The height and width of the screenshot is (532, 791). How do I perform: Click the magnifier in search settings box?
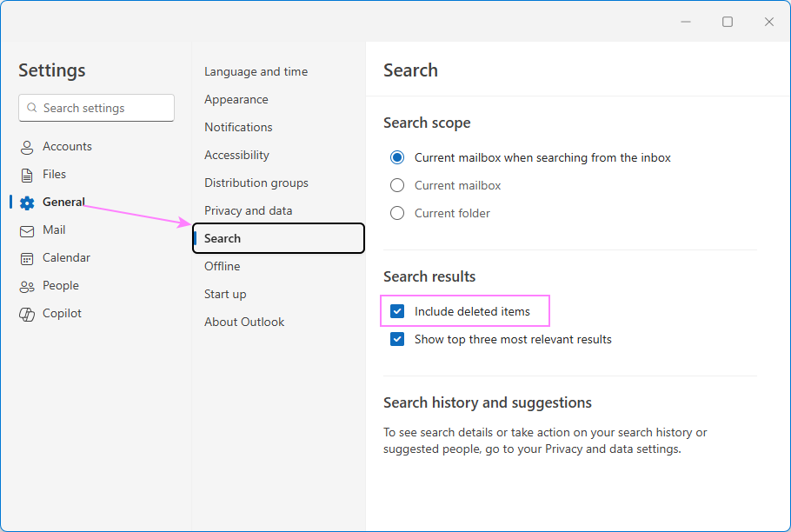coord(32,108)
